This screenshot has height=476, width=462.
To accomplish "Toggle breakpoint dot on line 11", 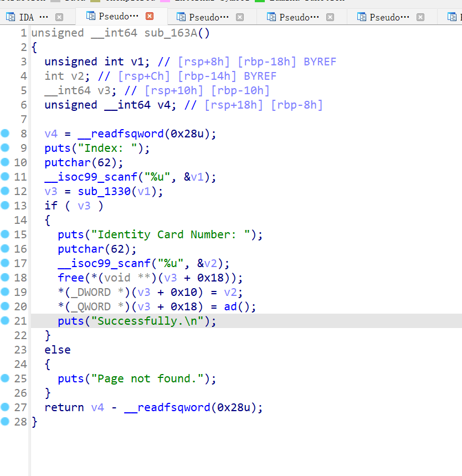I will tap(5, 177).
